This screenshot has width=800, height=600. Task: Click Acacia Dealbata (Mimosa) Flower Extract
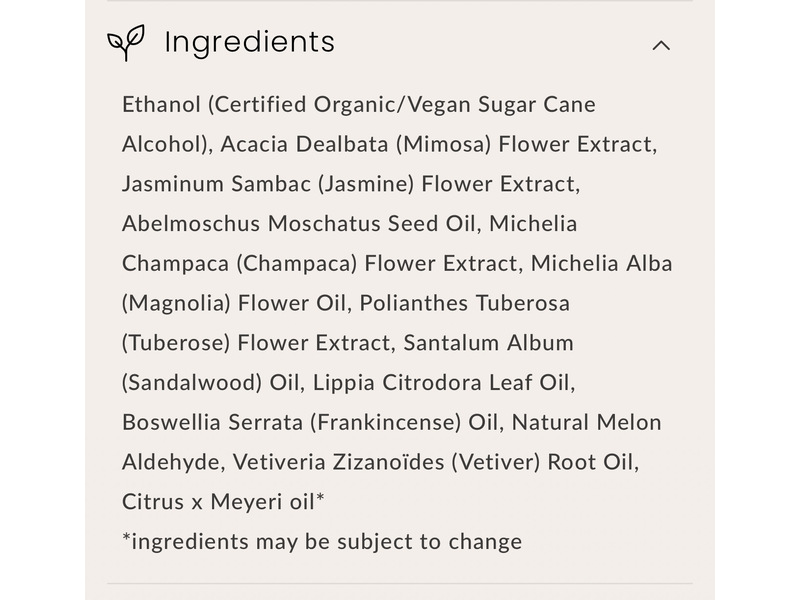click(438, 144)
